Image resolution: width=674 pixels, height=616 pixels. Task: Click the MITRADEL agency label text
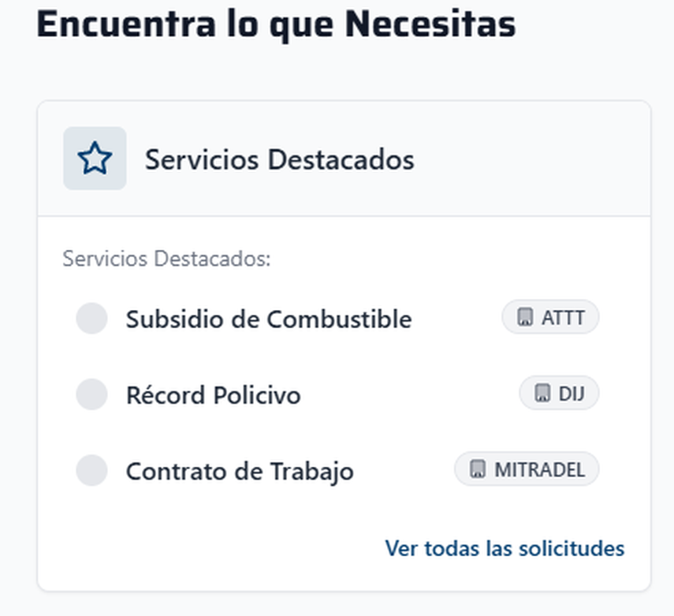(539, 470)
